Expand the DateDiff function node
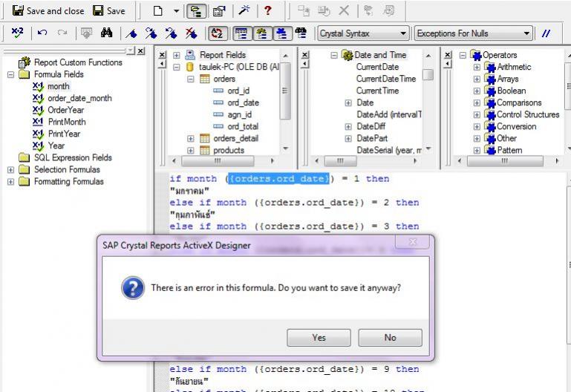Viewport: 571px width, 392px height. (348, 127)
